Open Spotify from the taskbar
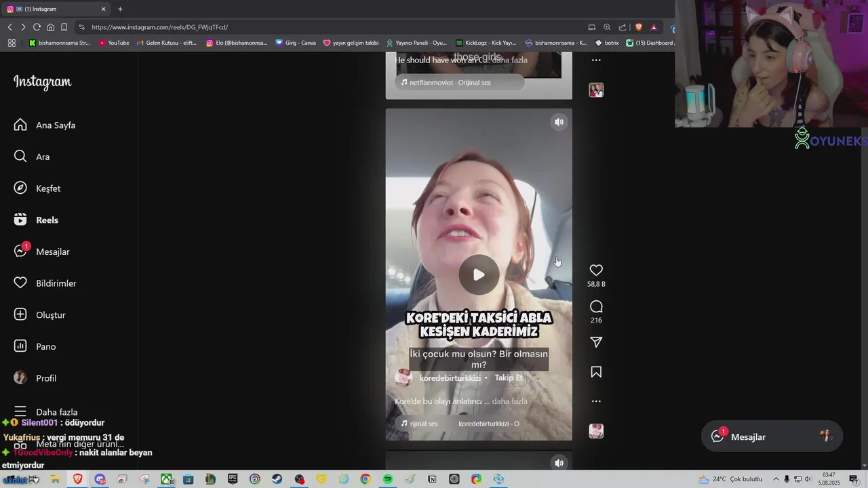 tap(387, 479)
